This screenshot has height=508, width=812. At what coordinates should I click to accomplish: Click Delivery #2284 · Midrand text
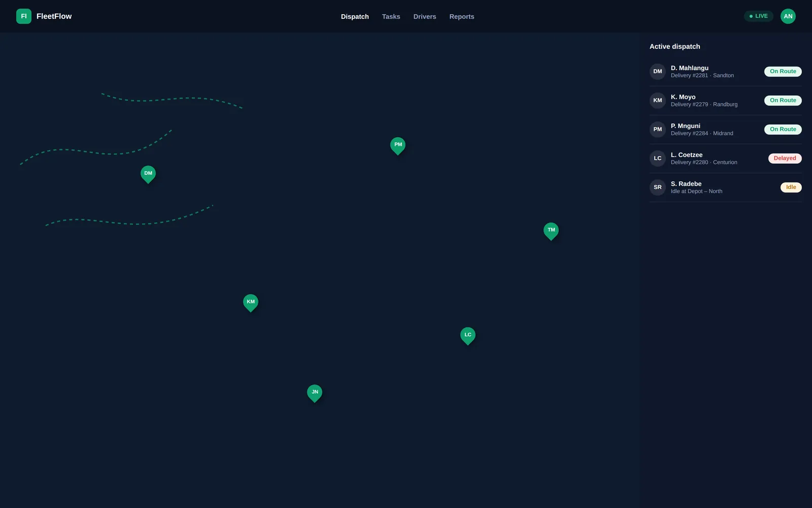pos(702,134)
